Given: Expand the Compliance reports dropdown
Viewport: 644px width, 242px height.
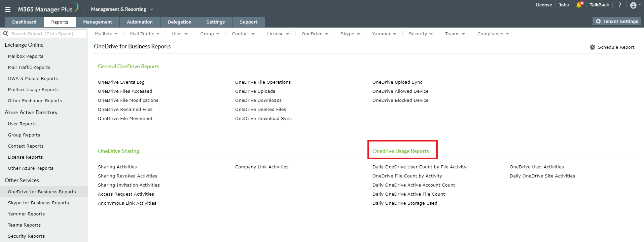Looking at the screenshot, I should [x=493, y=34].
